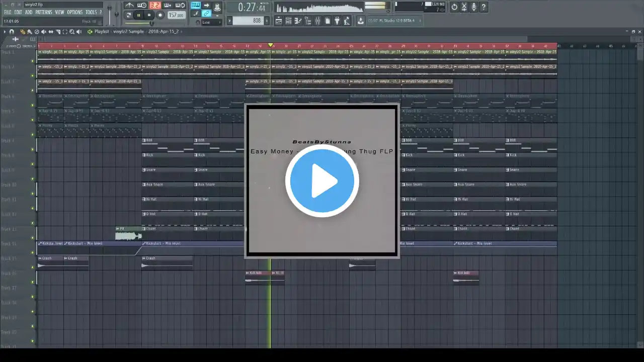
Task: Click the plus button beside 808 pattern
Action: pos(267,21)
